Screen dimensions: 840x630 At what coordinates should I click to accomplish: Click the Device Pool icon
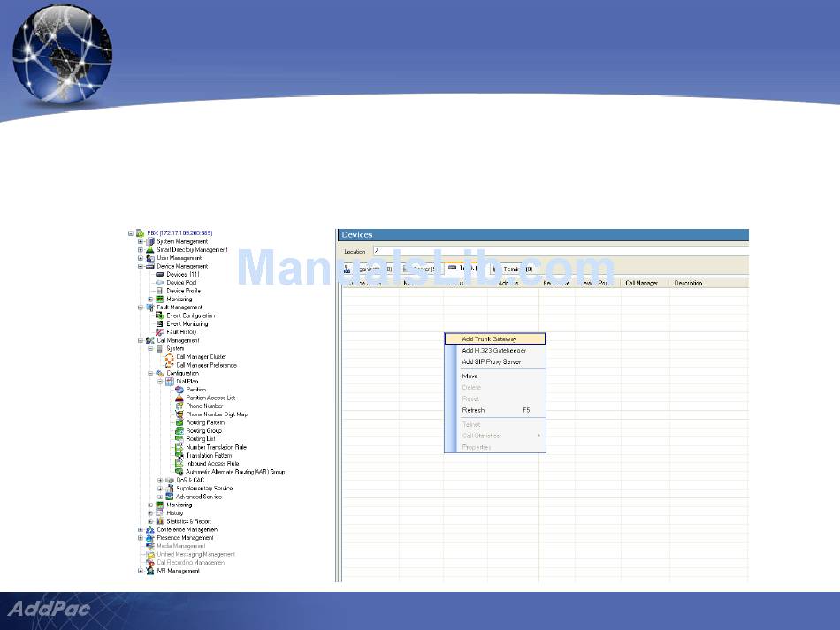click(x=159, y=283)
